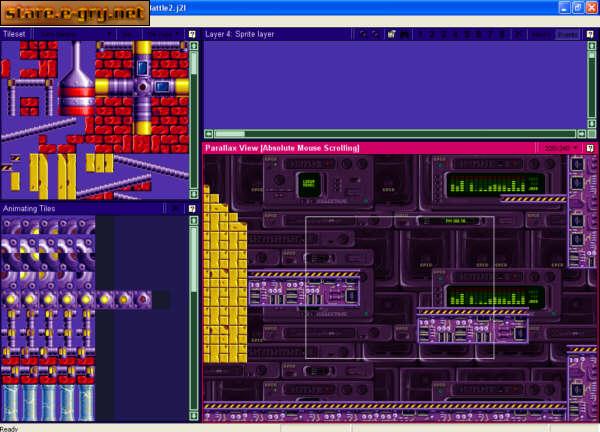Open the tile type dropdown in Tileset header
Image resolution: width=600 pixels, height=432 pixels.
click(x=163, y=34)
